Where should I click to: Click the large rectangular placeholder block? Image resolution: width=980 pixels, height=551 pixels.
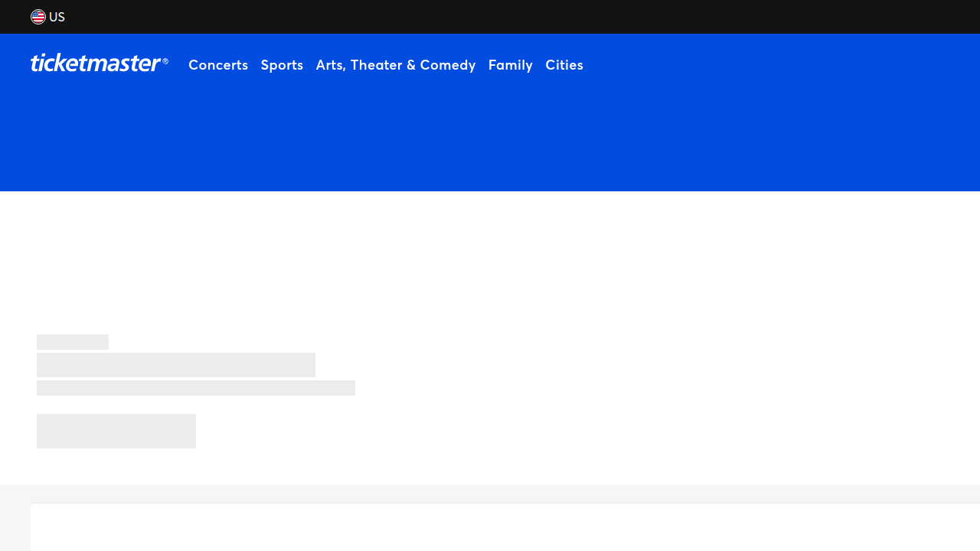pyautogui.click(x=116, y=430)
